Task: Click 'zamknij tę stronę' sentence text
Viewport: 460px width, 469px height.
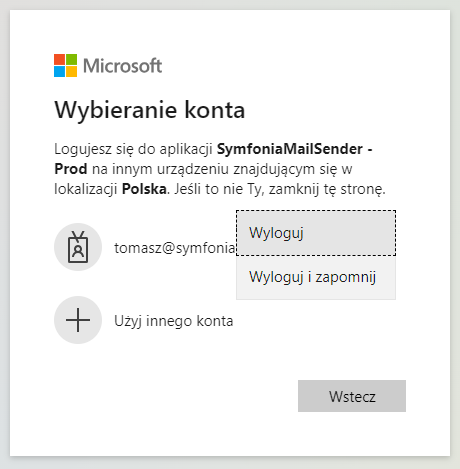Action: pyautogui.click(x=327, y=189)
